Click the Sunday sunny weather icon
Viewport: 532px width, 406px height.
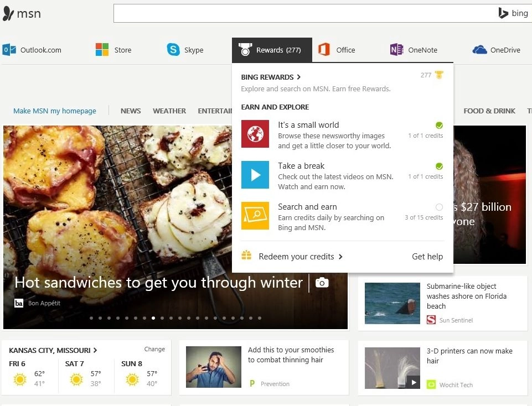(132, 379)
